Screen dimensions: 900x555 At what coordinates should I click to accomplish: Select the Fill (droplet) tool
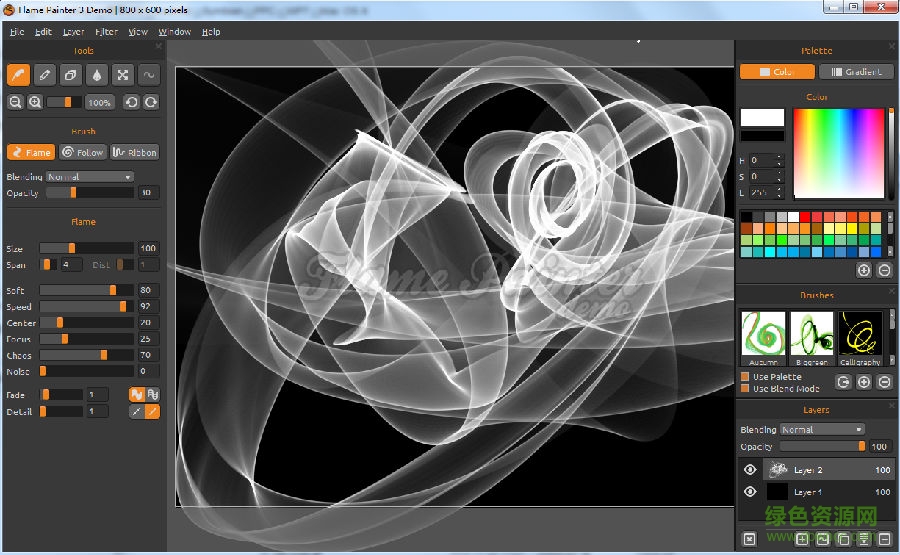click(96, 74)
